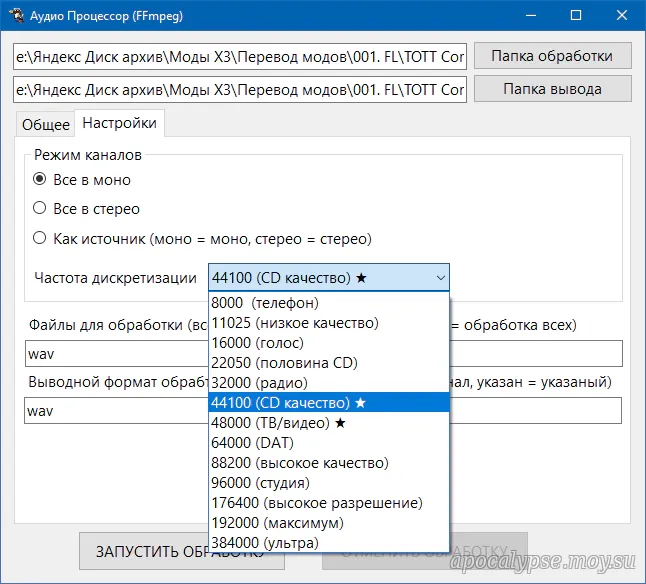Image resolution: width=646 pixels, height=584 pixels.
Task: Focus the output folder path field
Action: tap(240, 89)
